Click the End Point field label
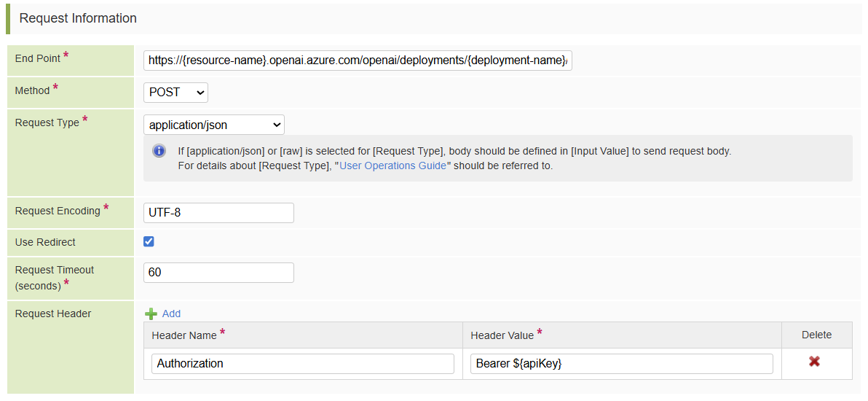This screenshot has width=868, height=401. (x=38, y=58)
